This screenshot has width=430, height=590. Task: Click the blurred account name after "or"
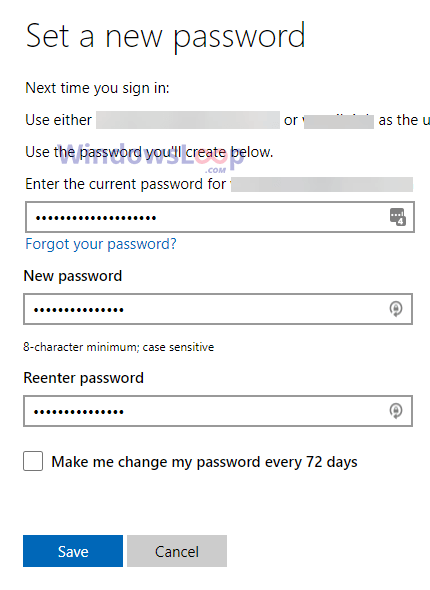[x=339, y=121]
